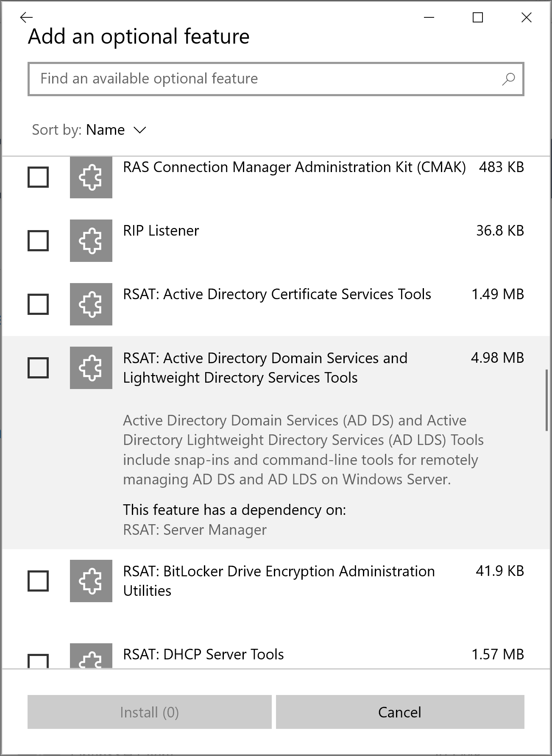Maximize the optional feature window
Screen dimensions: 552x756
tap(478, 17)
